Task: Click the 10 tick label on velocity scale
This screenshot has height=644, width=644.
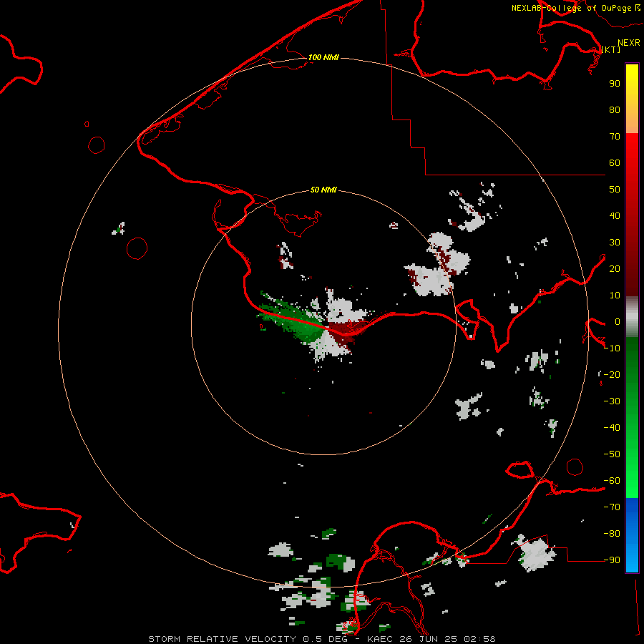Action: pos(615,296)
